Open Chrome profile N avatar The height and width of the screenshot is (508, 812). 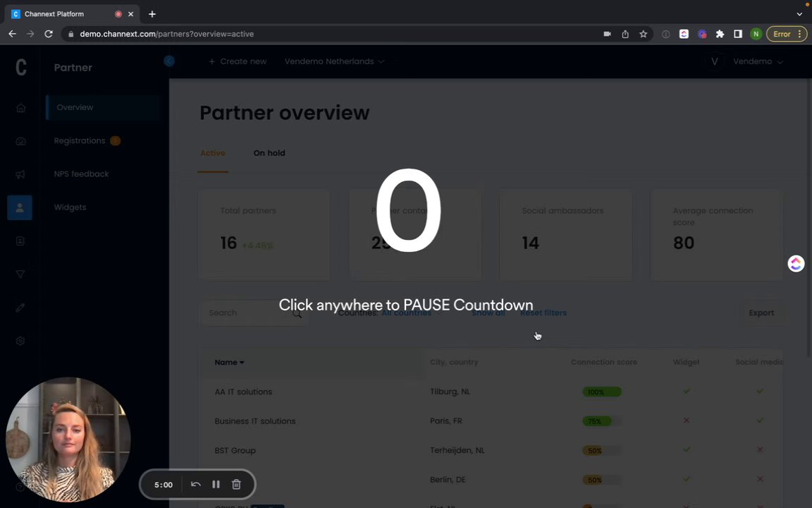coord(756,34)
